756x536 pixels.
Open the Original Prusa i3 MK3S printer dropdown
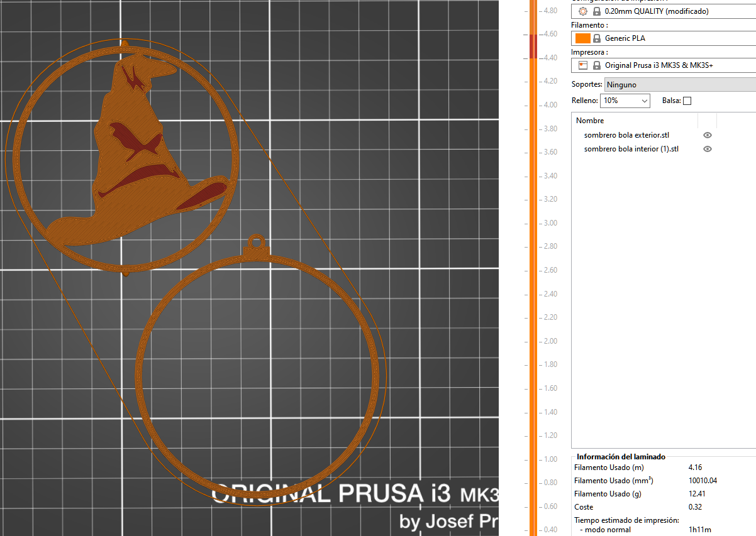[x=664, y=65]
